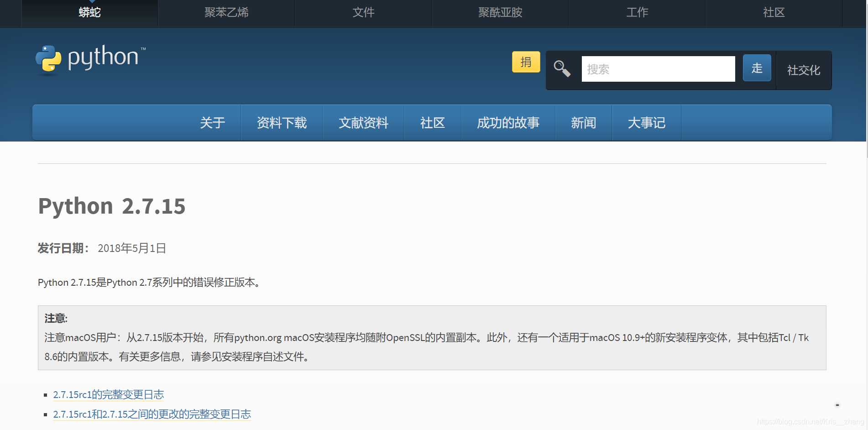
Task: Open 新闻 in the main navigation
Action: click(x=583, y=123)
